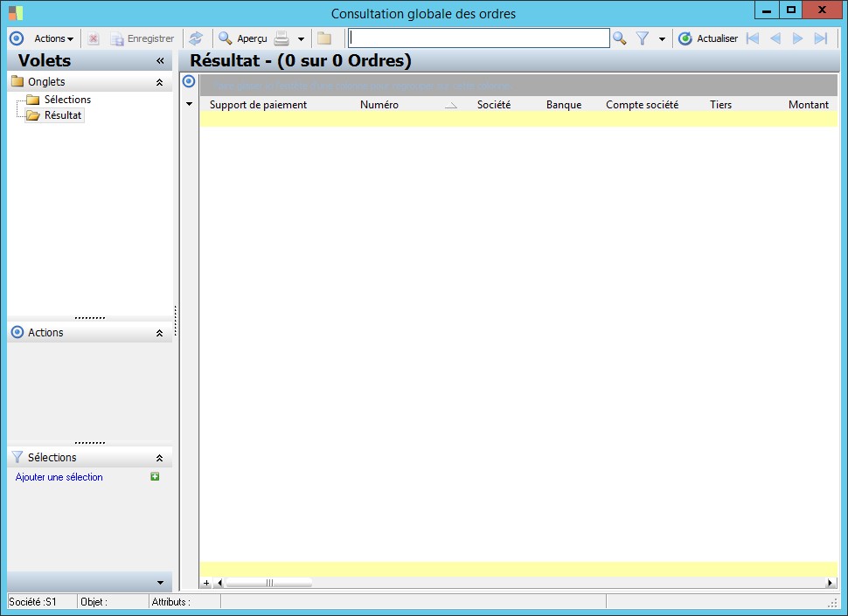Click the search magnifier next to text field
848x616 pixels.
point(620,38)
